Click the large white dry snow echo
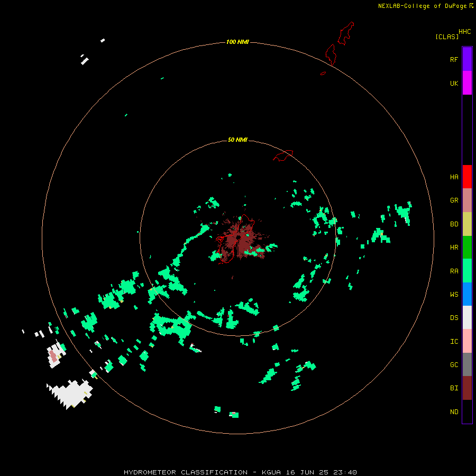Screen dimensions: 476x476 coord(70,393)
